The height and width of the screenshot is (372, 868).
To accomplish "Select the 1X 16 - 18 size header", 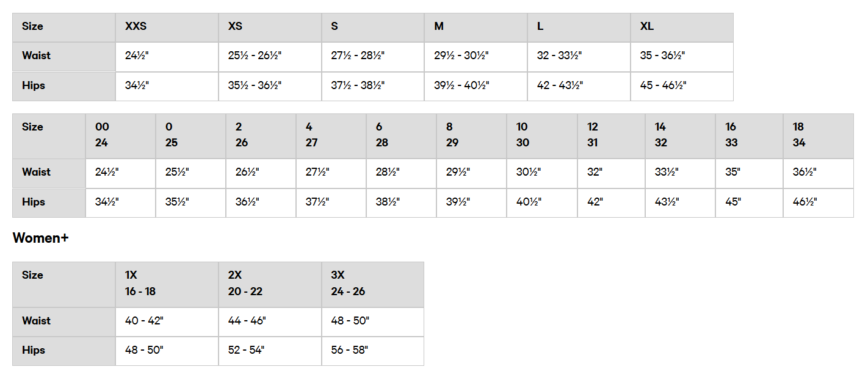I will 167,284.
